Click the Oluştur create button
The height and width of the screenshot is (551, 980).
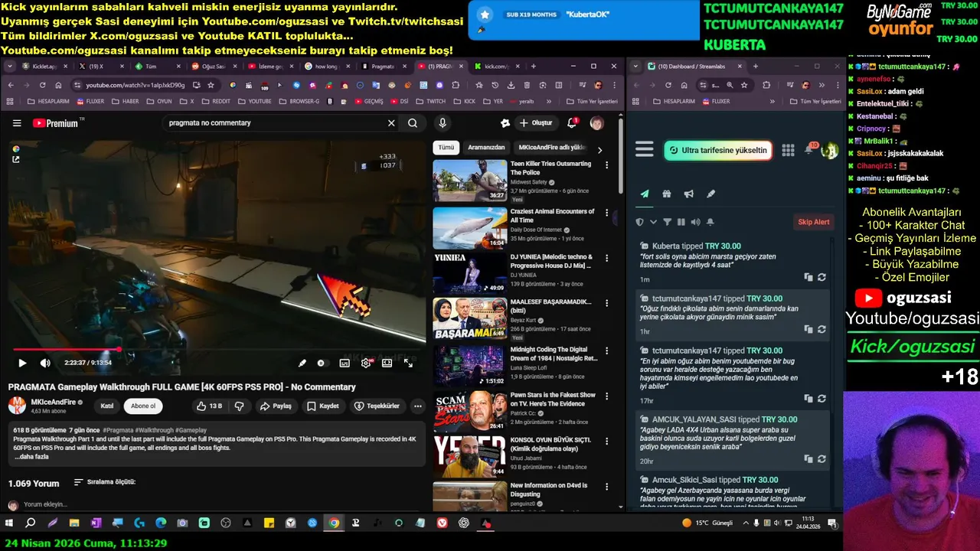point(535,122)
